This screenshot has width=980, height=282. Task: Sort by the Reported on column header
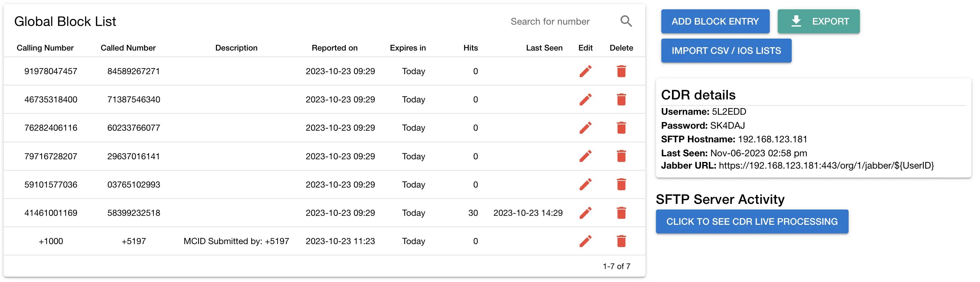click(x=334, y=48)
